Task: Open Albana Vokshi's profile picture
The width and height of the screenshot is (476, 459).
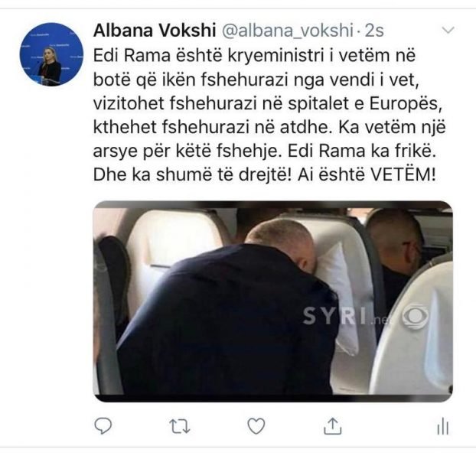Action: pos(51,54)
